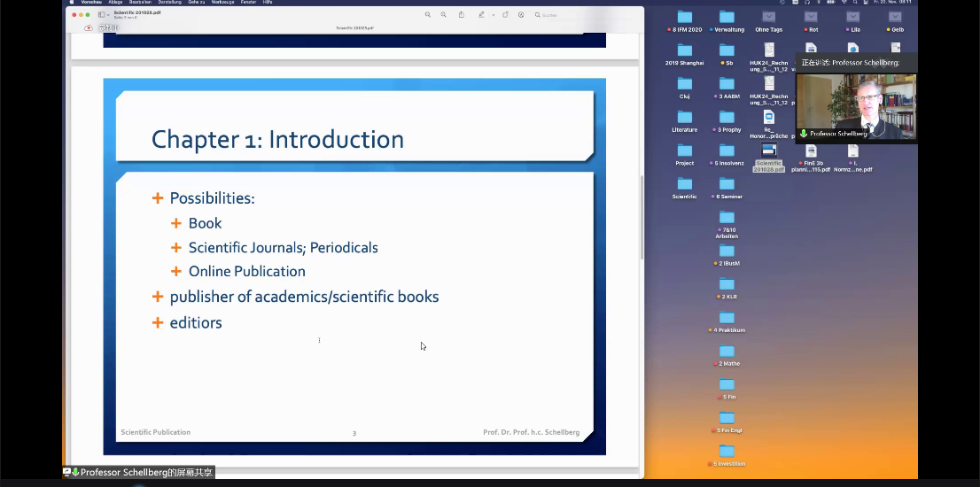Open the '8 IFM 2020' desktop folder
The width and height of the screenshot is (980, 487).
click(684, 18)
